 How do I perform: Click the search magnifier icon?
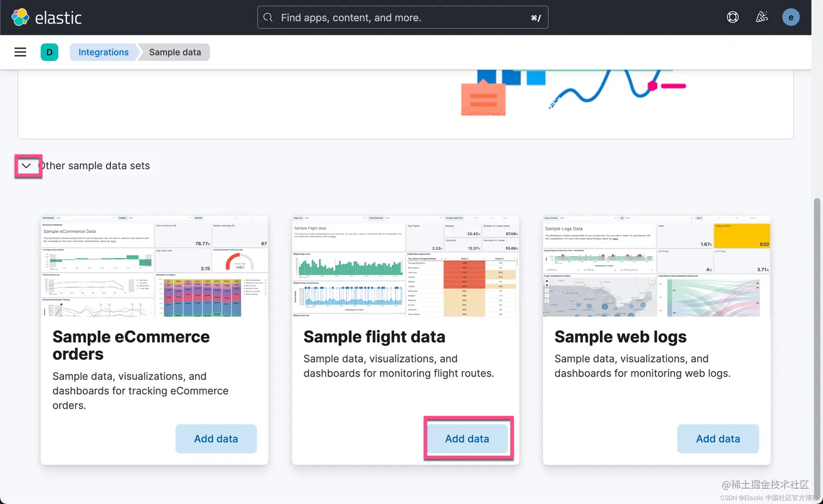point(268,17)
